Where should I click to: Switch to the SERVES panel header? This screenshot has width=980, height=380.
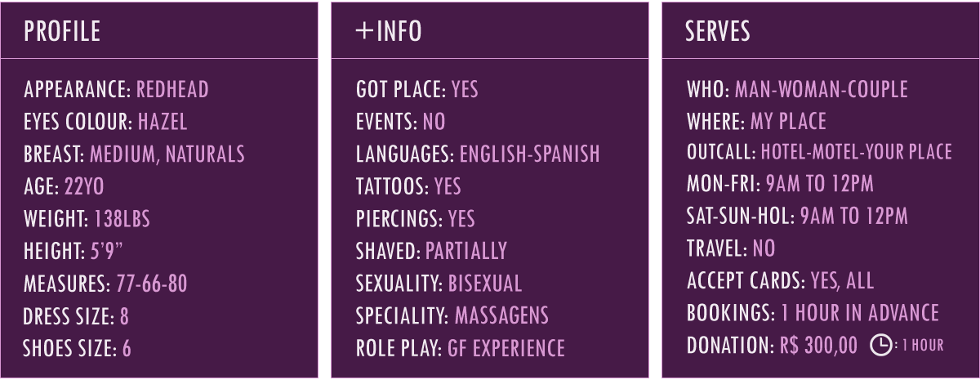point(717,31)
